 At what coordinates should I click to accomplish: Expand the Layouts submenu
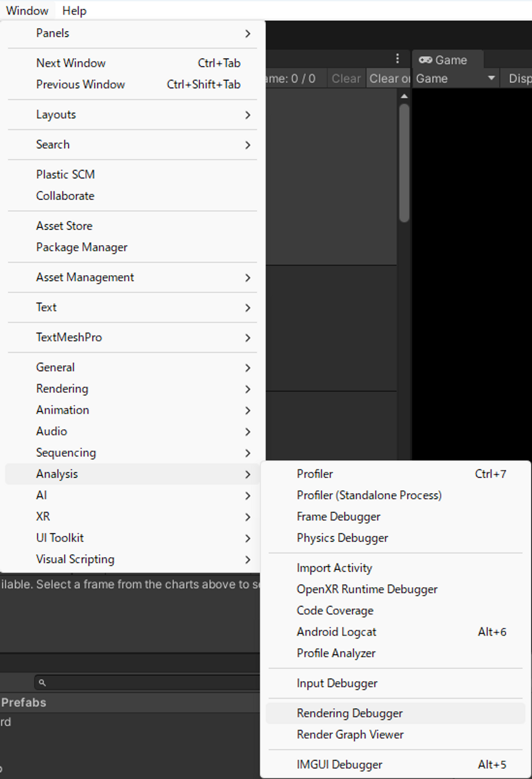pos(133,115)
